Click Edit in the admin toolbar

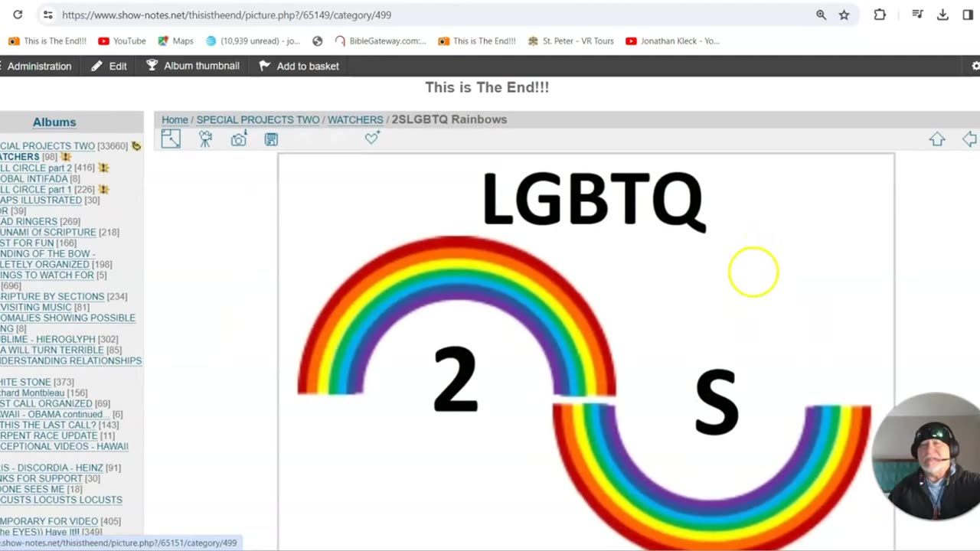[109, 66]
